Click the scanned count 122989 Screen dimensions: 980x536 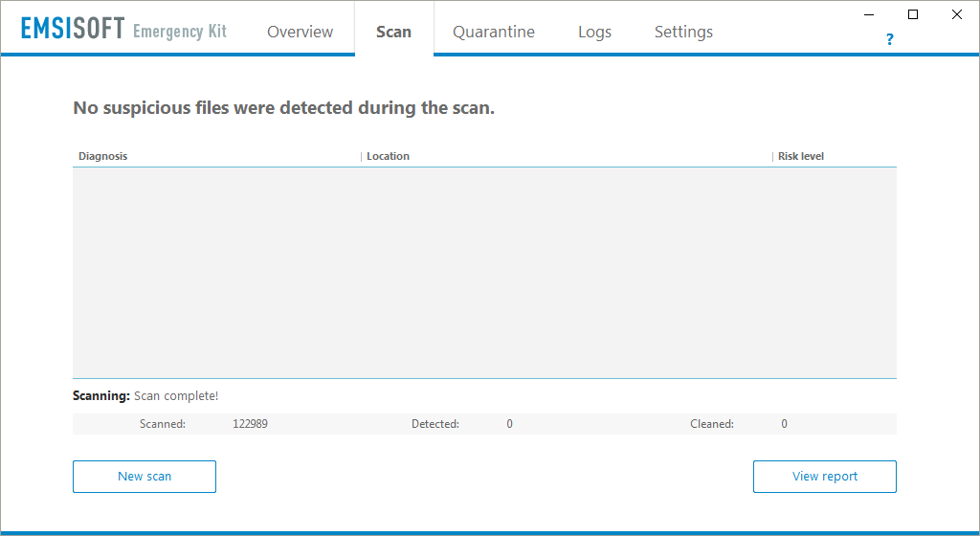tap(250, 424)
